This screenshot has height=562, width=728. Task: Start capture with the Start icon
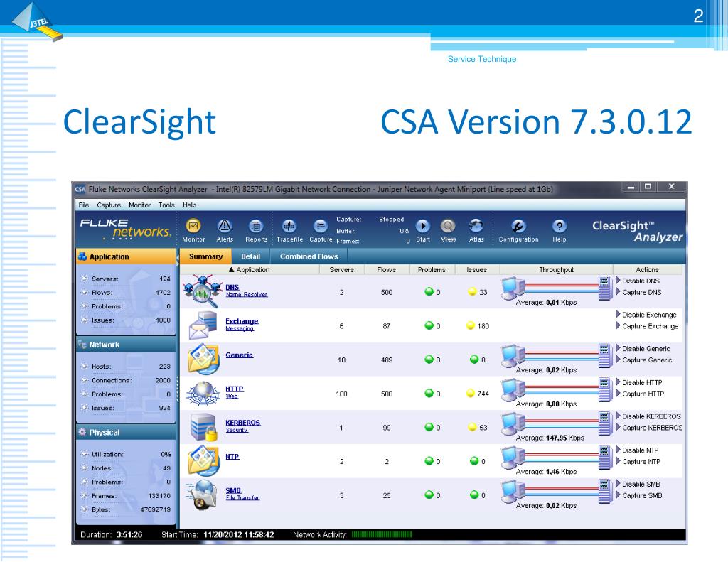click(422, 227)
